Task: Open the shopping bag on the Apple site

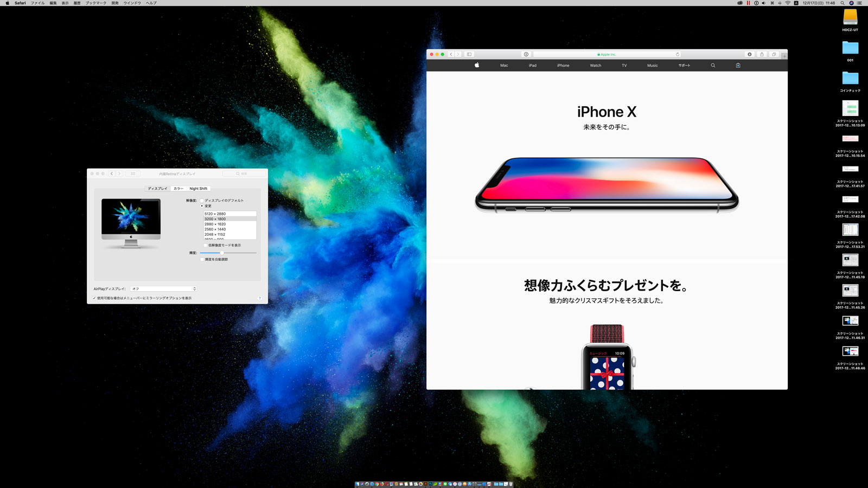Action: pyautogui.click(x=738, y=65)
